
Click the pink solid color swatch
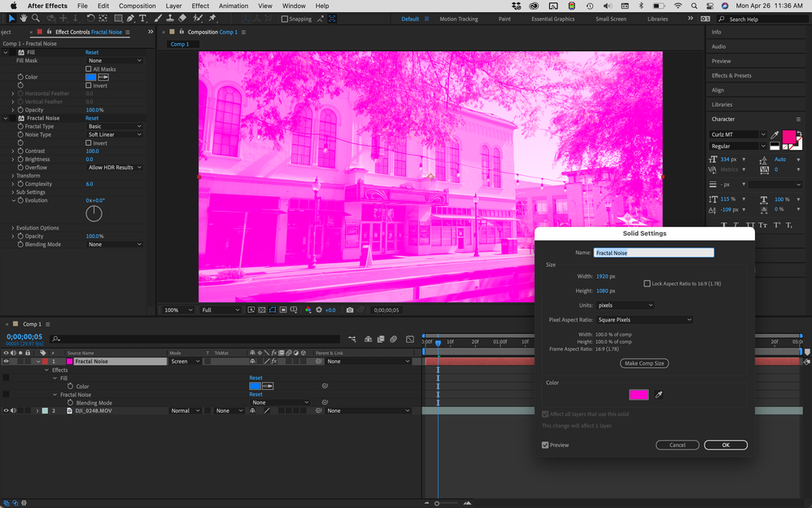coord(639,395)
